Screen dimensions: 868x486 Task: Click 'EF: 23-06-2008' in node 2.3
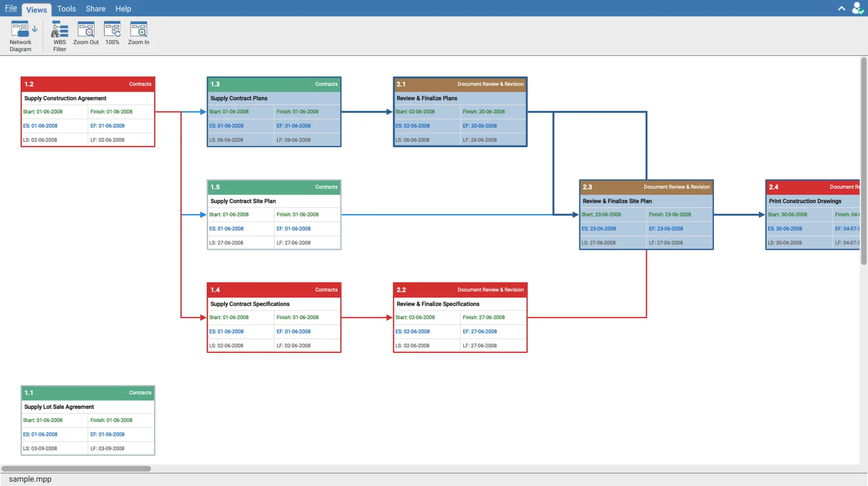tap(666, 229)
